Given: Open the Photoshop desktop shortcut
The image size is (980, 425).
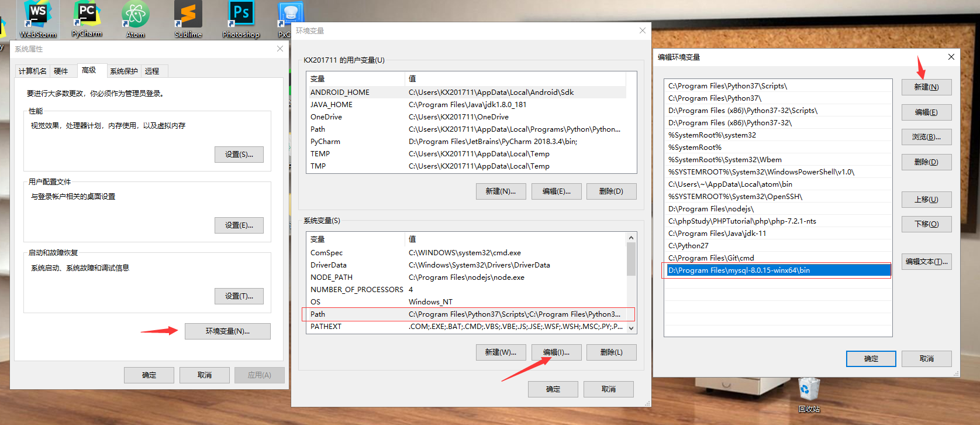Looking at the screenshot, I should point(241,19).
